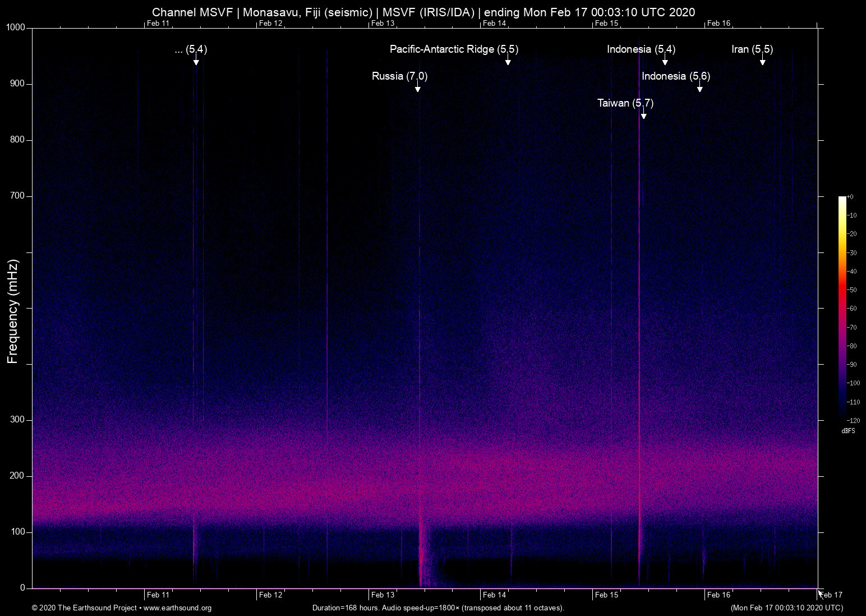The image size is (866, 616).
Task: Click the '-30' color scale value
Action: tap(852, 253)
